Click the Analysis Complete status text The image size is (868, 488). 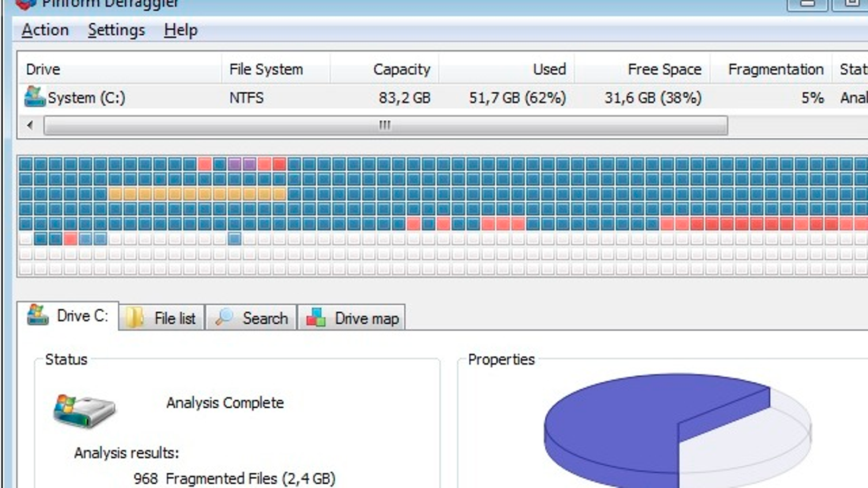click(x=225, y=403)
